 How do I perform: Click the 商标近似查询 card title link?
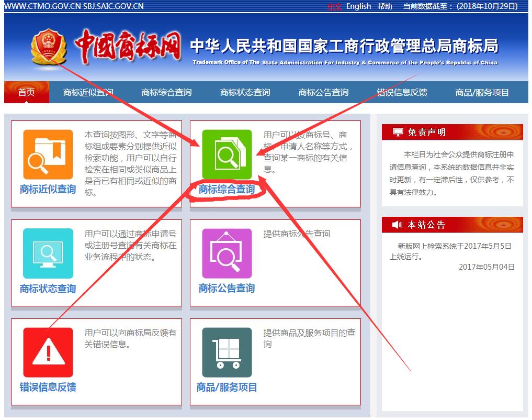click(x=48, y=189)
